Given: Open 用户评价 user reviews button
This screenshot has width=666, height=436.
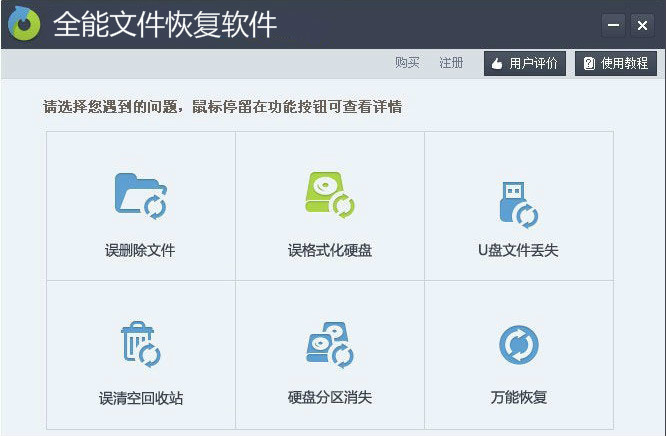Looking at the screenshot, I should [525, 64].
